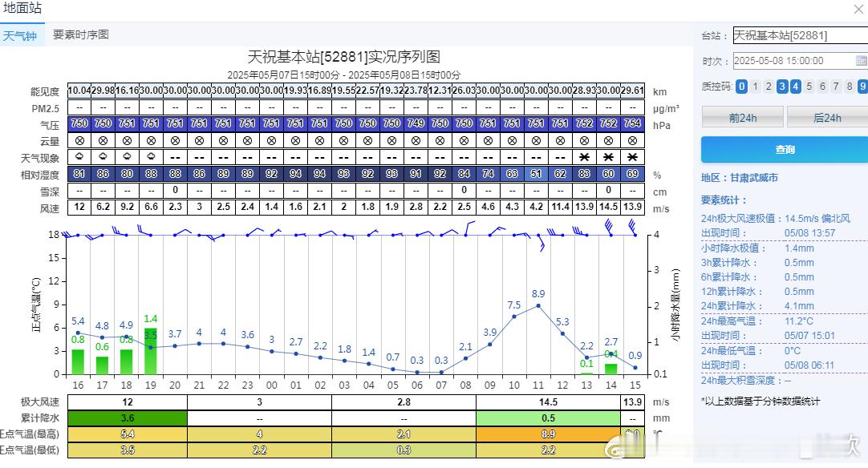Click the 地区：甘肃武威市 label
868x468 pixels.
[740, 178]
